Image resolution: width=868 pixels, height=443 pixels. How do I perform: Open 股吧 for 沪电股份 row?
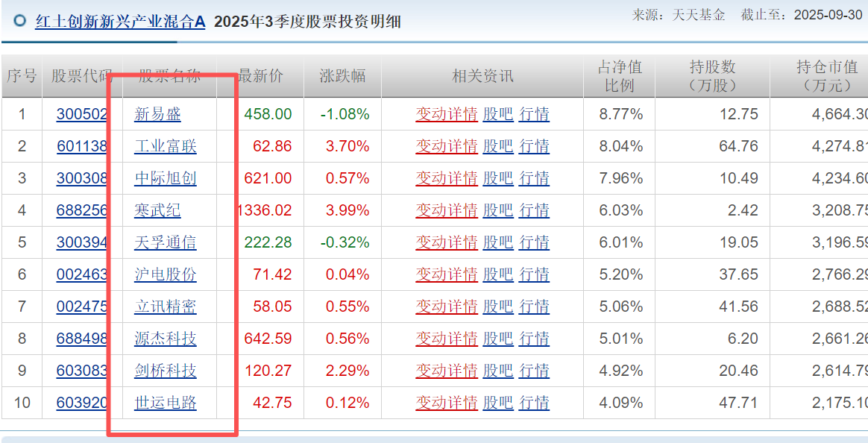click(x=498, y=274)
